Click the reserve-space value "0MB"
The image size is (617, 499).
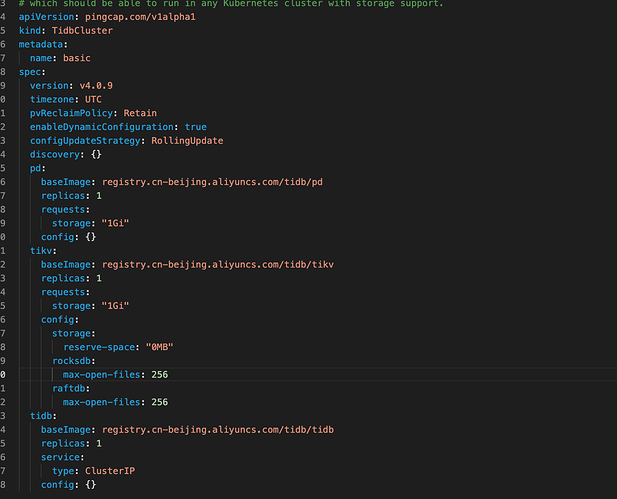click(x=159, y=347)
